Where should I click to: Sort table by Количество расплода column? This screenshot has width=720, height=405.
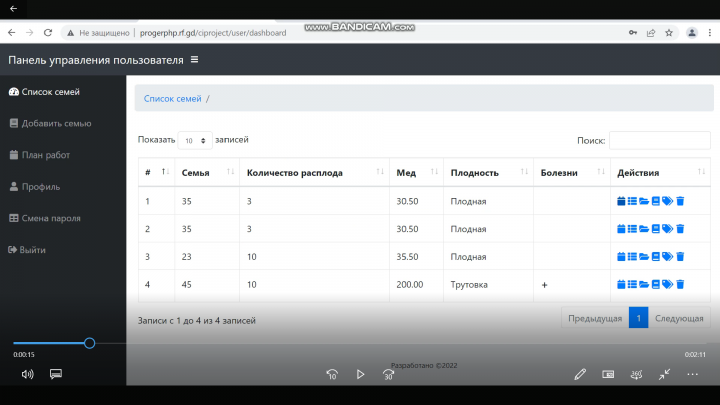point(315,173)
